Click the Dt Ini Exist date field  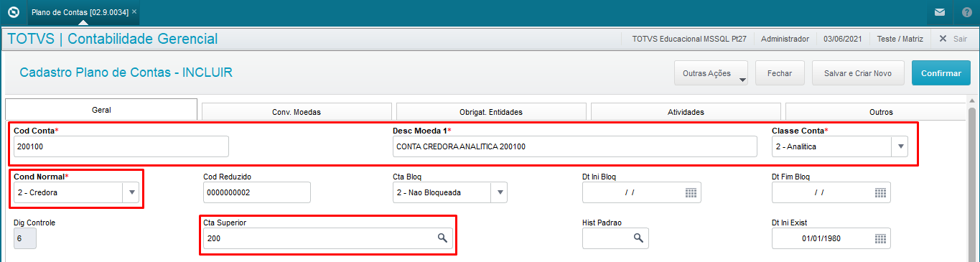coord(831,238)
